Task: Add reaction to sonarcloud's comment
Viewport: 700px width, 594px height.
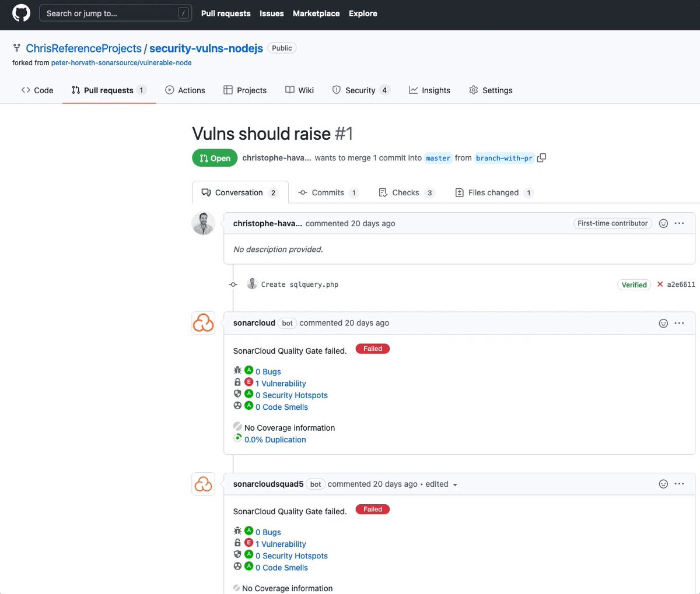Action: (663, 323)
